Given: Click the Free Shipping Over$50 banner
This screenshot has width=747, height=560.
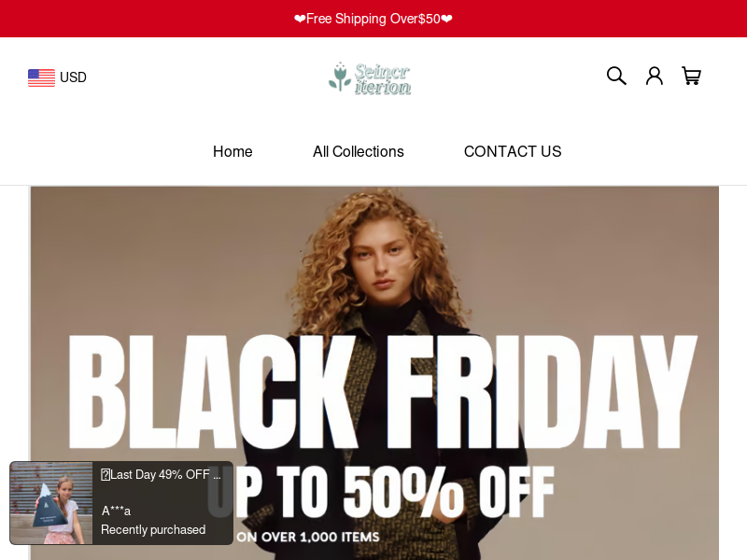Looking at the screenshot, I should tap(373, 19).
